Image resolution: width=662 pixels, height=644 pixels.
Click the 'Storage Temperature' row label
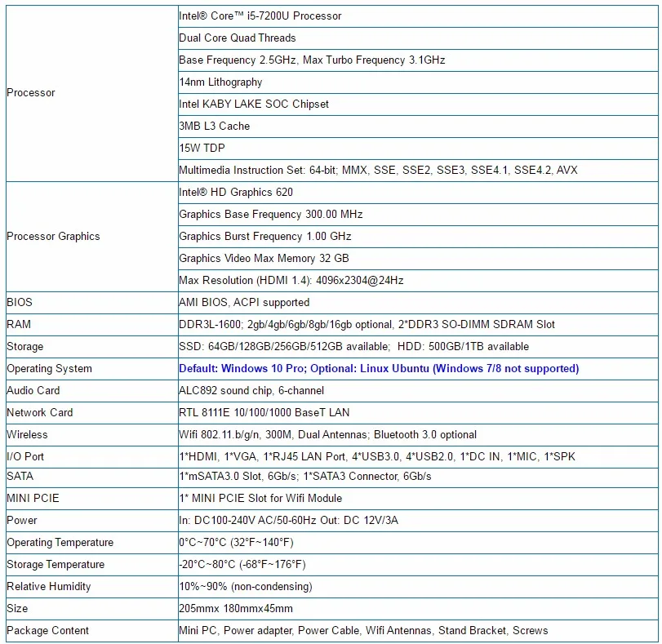pos(92,565)
